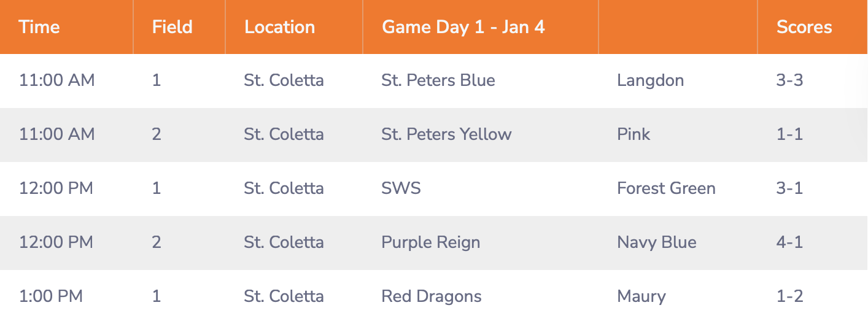868x324 pixels.
Task: Click the St. Peters Yellow team cell
Action: pos(446,134)
